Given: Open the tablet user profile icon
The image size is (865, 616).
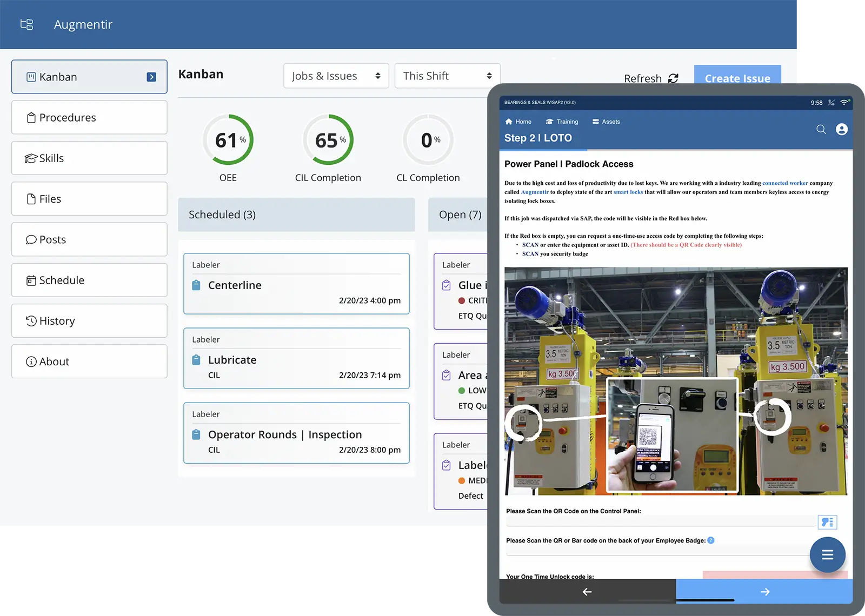Looking at the screenshot, I should pyautogui.click(x=842, y=129).
